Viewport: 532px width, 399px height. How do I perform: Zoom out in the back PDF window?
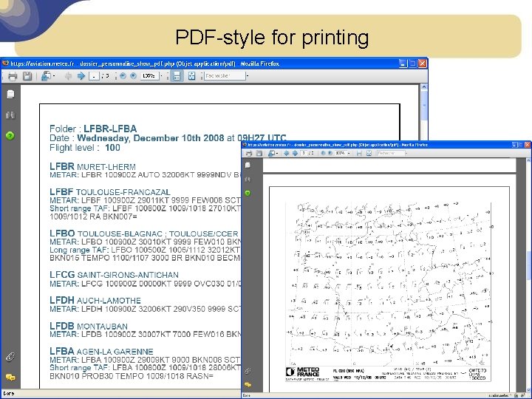tap(123, 76)
